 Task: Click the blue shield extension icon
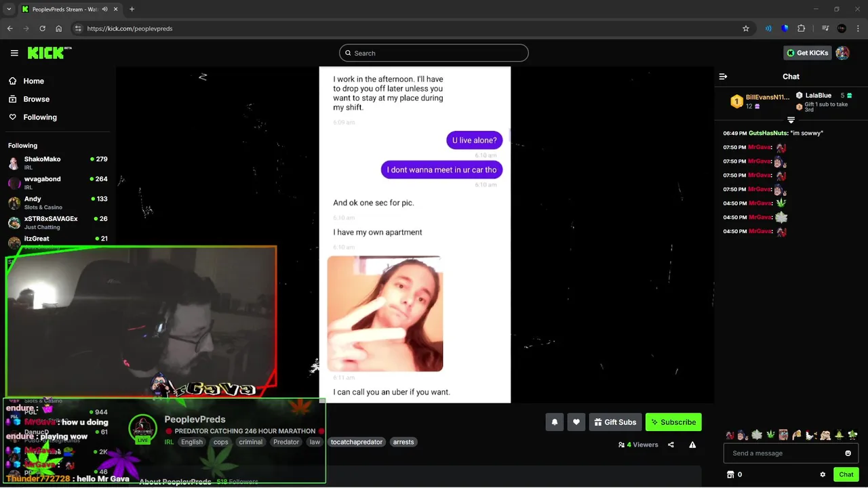pyautogui.click(x=785, y=28)
